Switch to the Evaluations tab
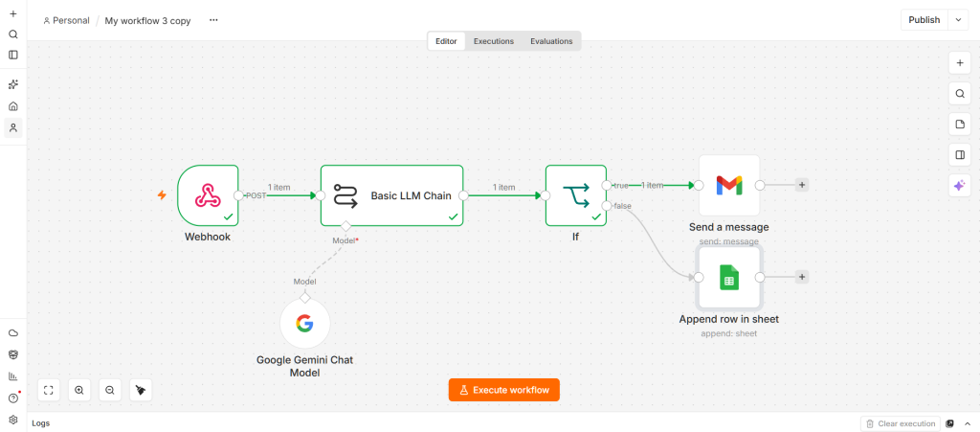The image size is (980, 432). (x=551, y=41)
